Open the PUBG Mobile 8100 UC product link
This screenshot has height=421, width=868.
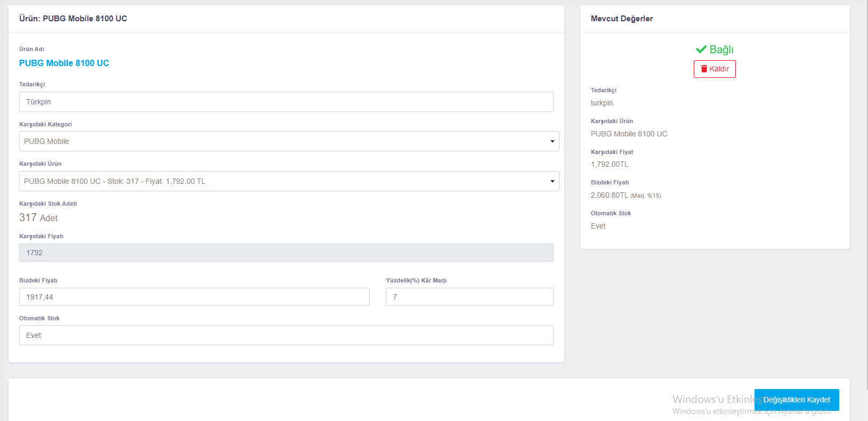[x=64, y=63]
